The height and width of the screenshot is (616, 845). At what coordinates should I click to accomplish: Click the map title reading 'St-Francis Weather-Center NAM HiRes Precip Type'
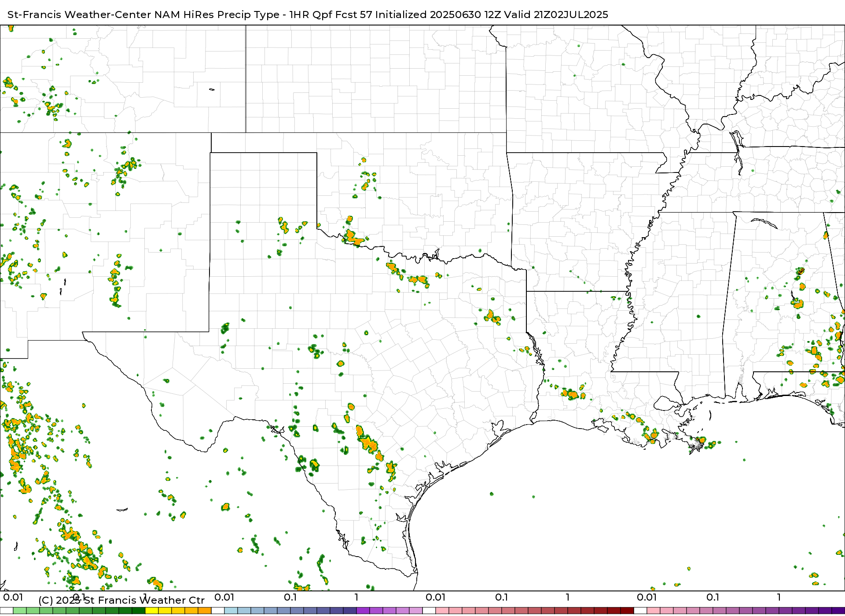(x=143, y=15)
